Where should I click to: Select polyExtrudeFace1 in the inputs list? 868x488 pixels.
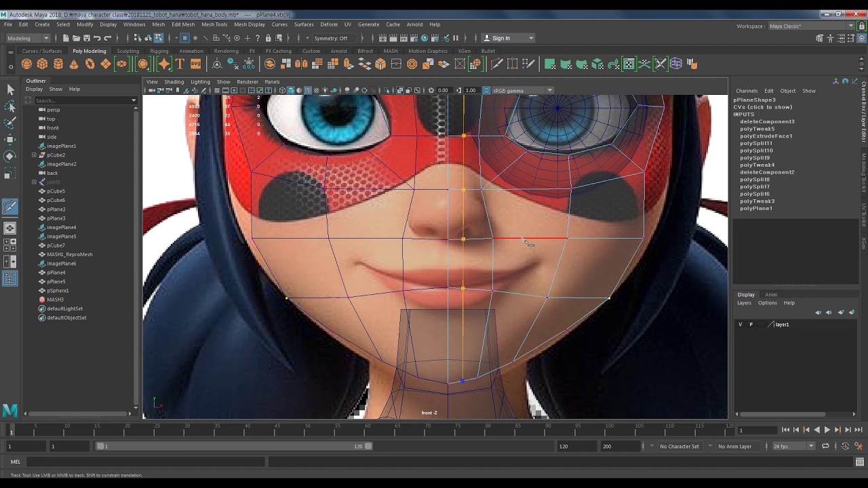click(766, 136)
